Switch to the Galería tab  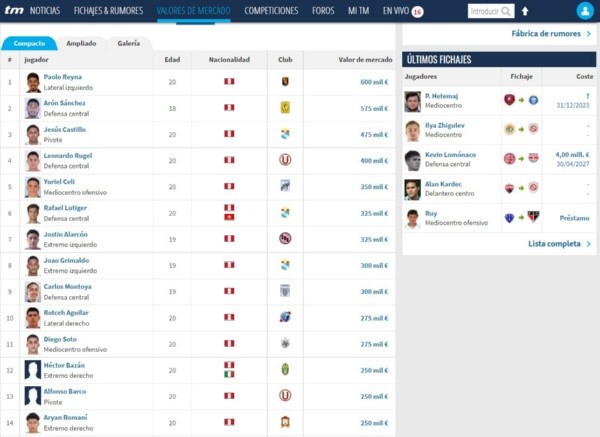(129, 44)
